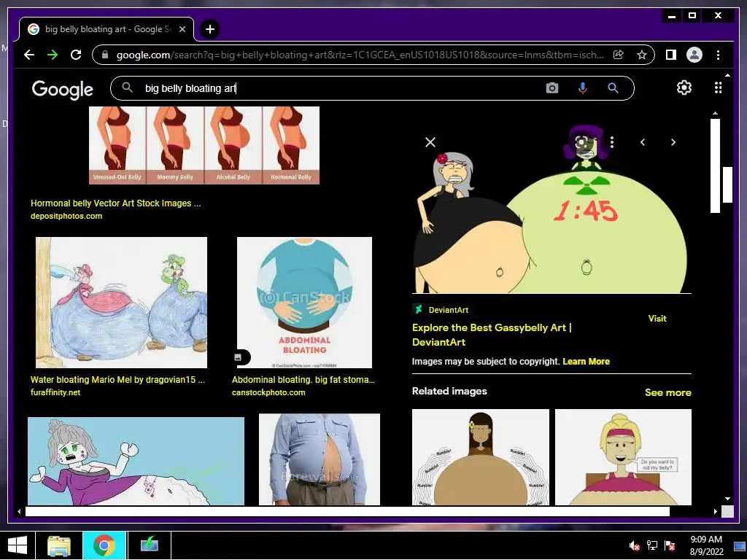
Task: Toggle the browser side panel
Action: (x=671, y=55)
